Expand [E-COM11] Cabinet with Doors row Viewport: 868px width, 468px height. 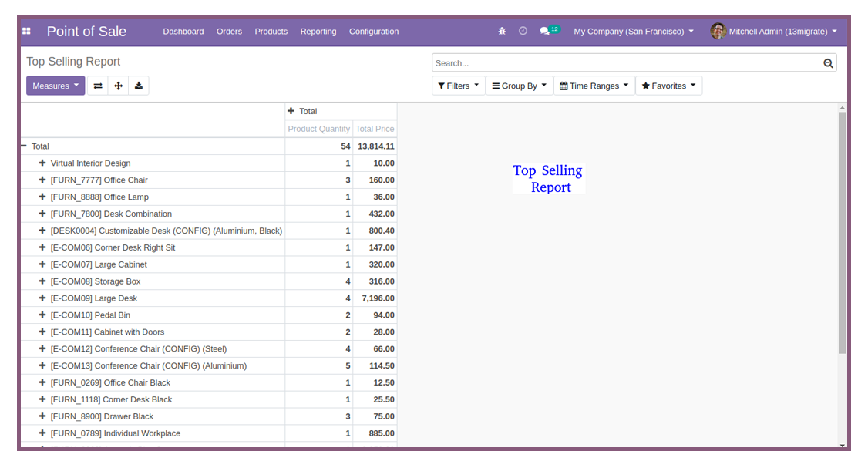tap(42, 332)
